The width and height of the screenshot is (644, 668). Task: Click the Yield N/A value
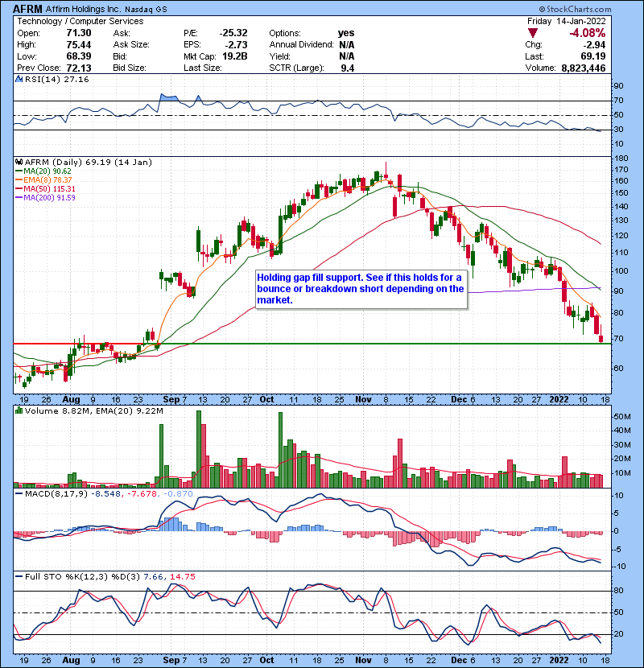point(346,56)
